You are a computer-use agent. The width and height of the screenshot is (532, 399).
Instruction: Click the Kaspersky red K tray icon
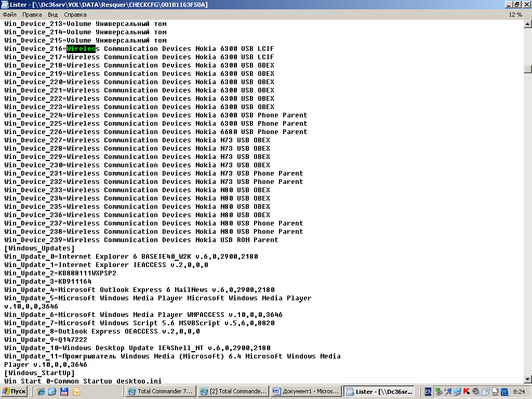467,391
